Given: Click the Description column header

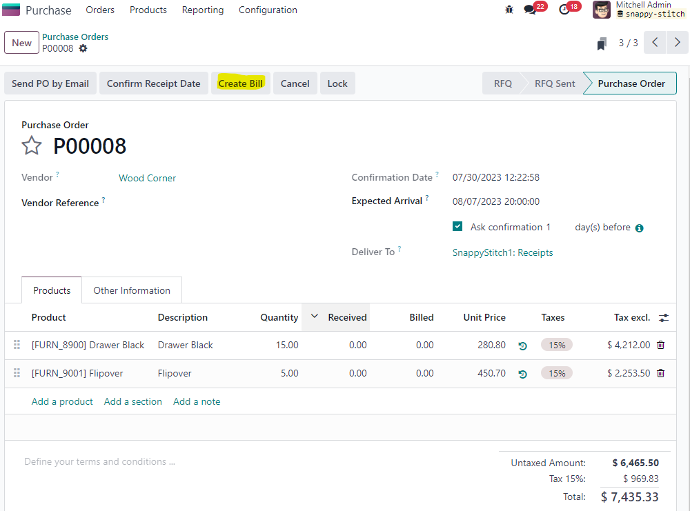Looking at the screenshot, I should coord(183,318).
